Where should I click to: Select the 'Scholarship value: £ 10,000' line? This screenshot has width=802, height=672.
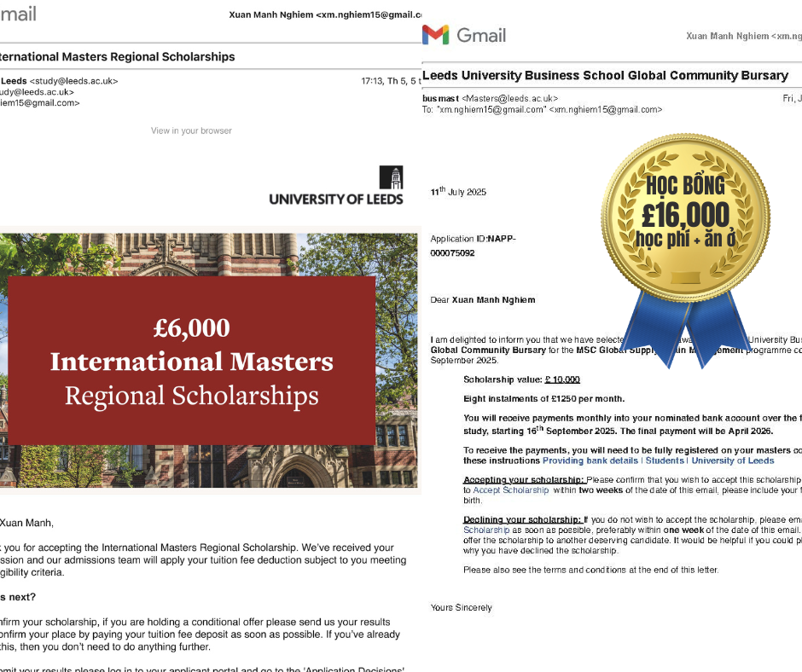pos(521,379)
